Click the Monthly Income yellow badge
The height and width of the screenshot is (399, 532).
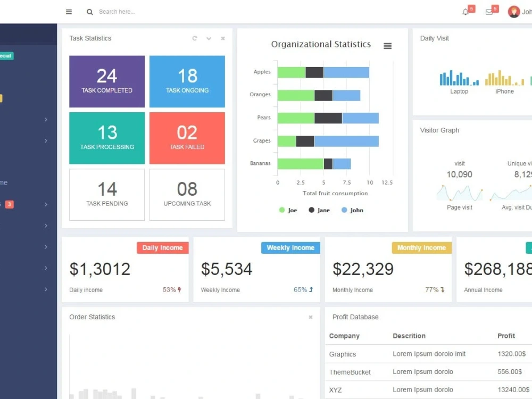coord(422,248)
